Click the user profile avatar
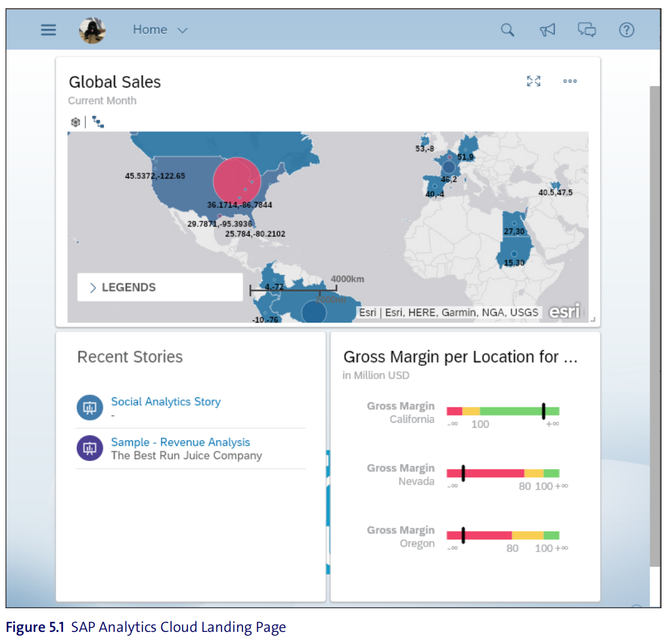This screenshot has height=644, width=667. point(92,30)
